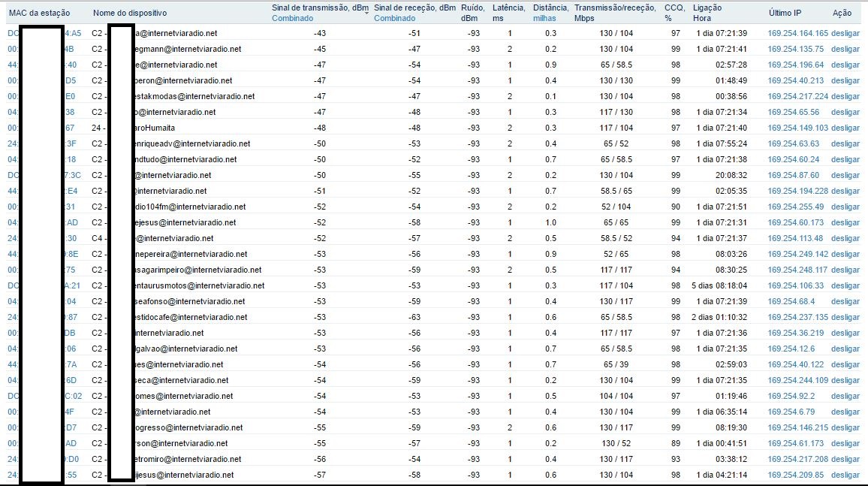The height and width of the screenshot is (486, 868).
Task: Sort by Ligação Hora column header
Action: pyautogui.click(x=707, y=13)
